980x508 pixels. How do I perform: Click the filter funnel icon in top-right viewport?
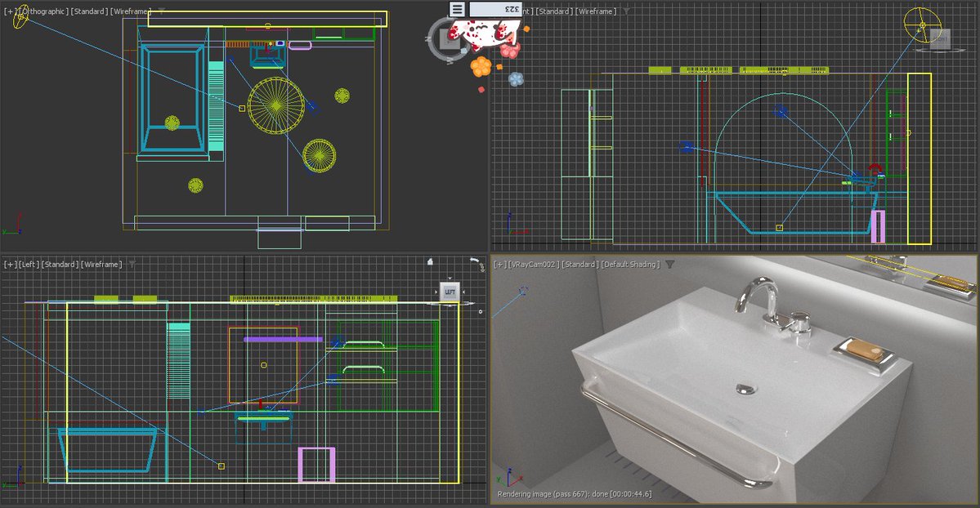[626, 11]
